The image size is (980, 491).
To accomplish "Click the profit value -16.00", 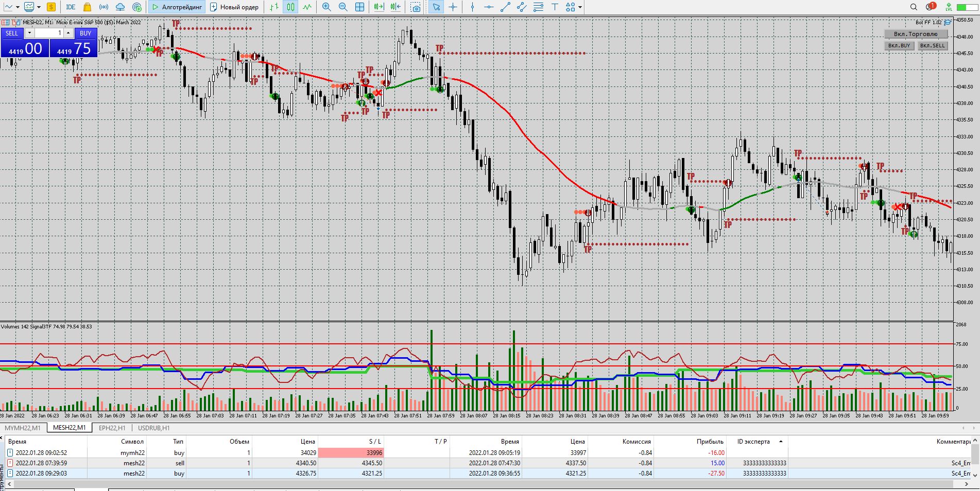I will 716,453.
